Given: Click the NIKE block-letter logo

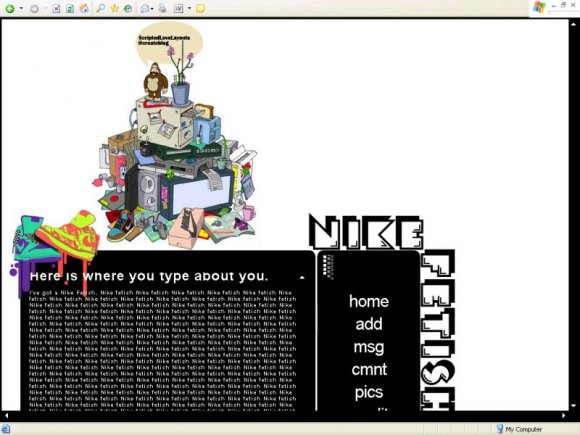Looking at the screenshot, I should [x=365, y=232].
